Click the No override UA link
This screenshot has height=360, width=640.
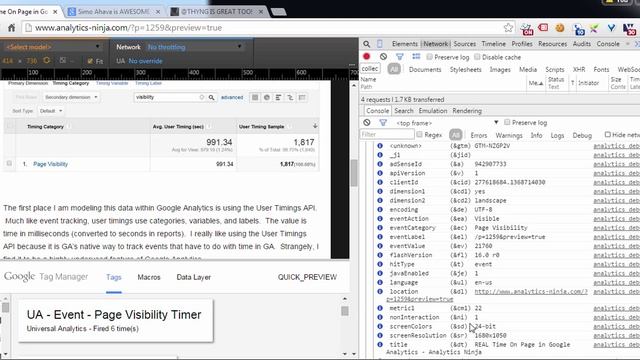(145, 61)
